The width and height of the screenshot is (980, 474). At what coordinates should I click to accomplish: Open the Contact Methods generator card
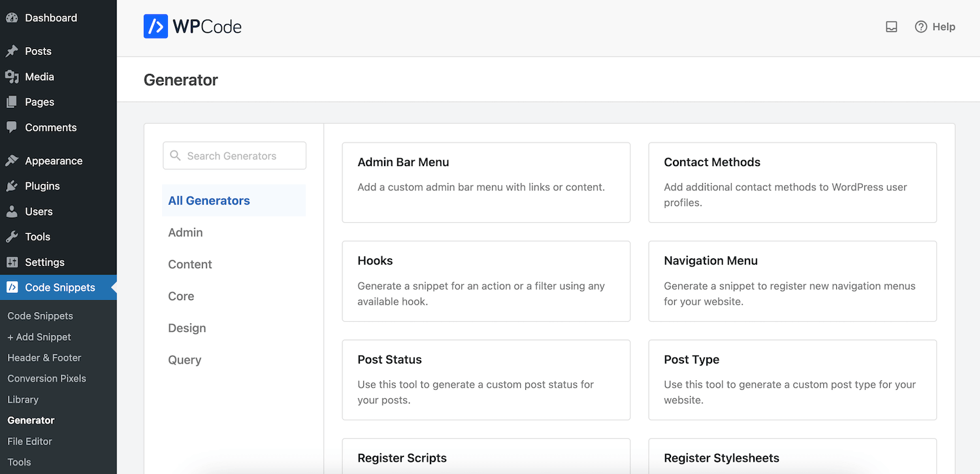tap(792, 182)
